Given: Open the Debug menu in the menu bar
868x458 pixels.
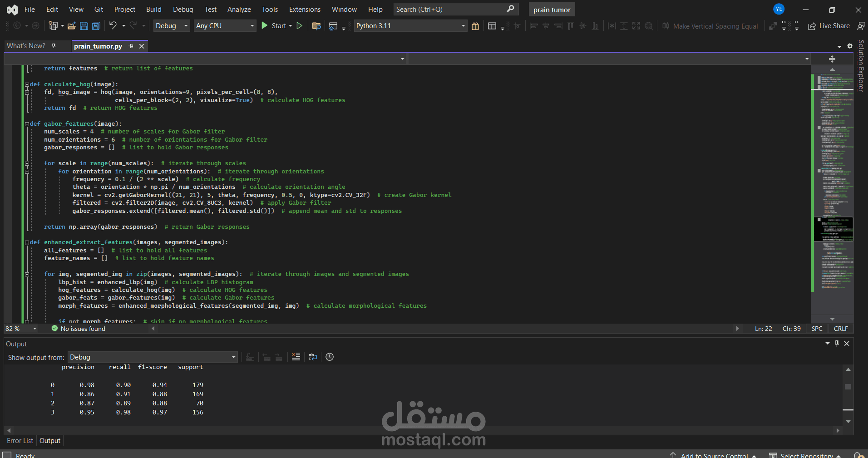Looking at the screenshot, I should [183, 9].
